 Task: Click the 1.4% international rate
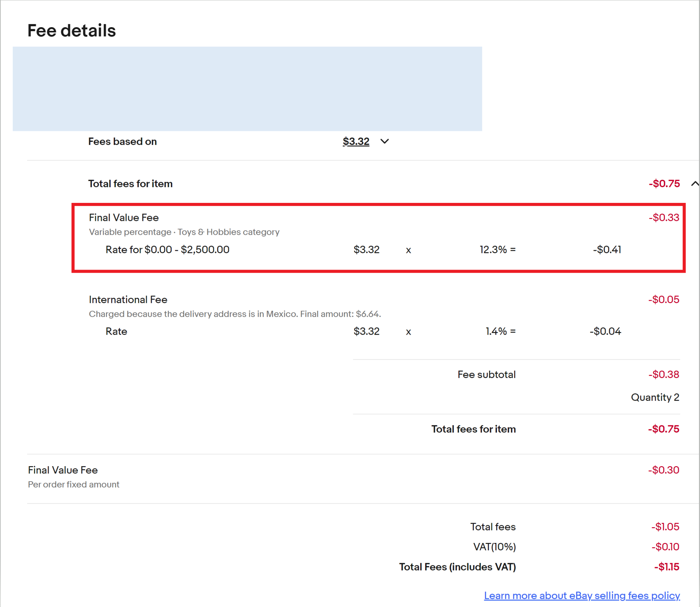coord(496,331)
